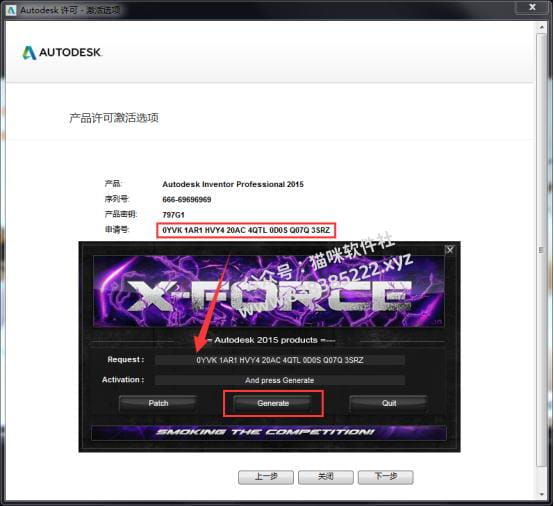This screenshot has width=554, height=506.
Task: Click the vertical scrollbar thumb
Action: coord(541,250)
